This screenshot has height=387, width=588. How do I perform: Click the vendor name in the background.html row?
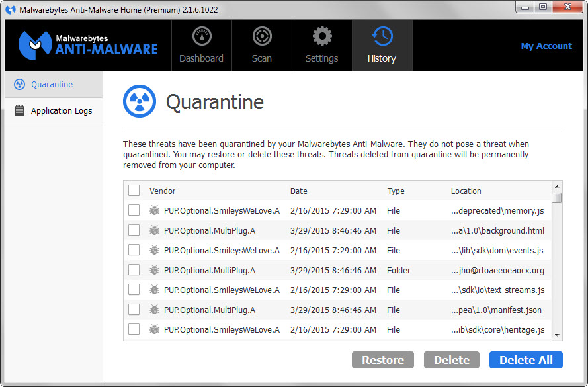[x=210, y=231]
